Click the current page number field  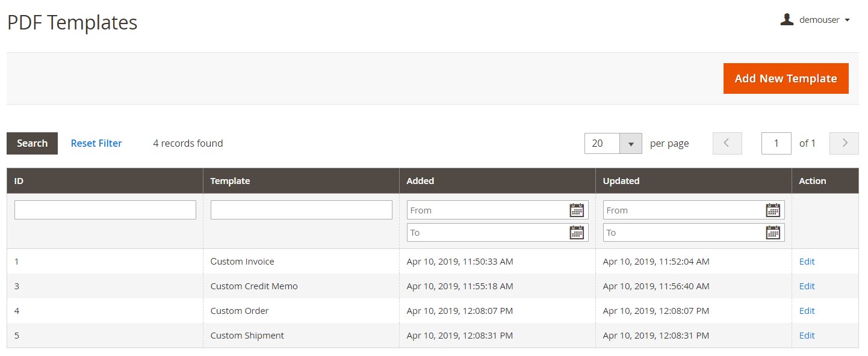tap(776, 143)
